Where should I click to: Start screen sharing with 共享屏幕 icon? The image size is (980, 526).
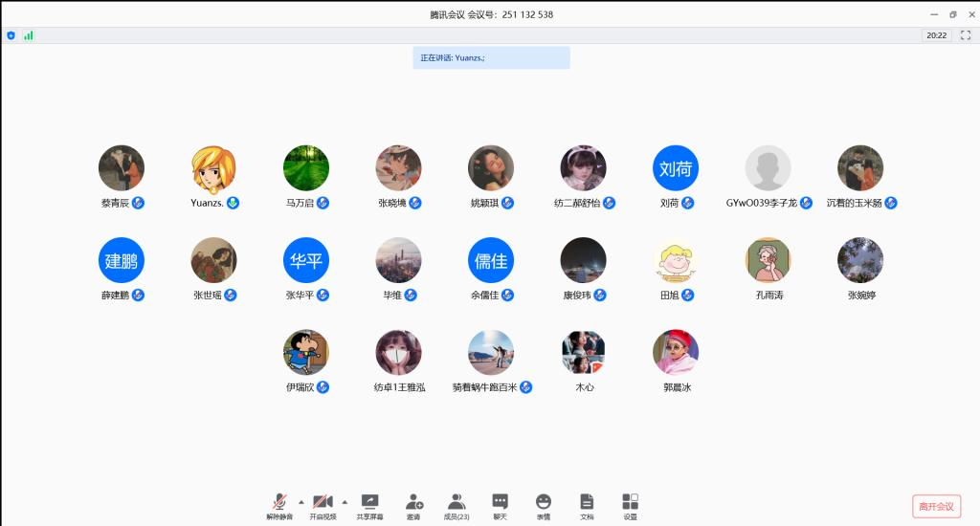369,504
